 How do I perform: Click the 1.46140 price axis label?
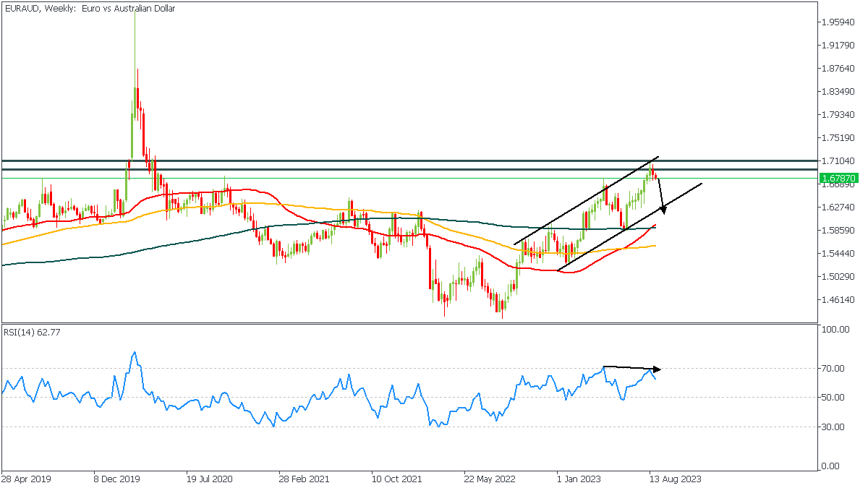pos(837,300)
